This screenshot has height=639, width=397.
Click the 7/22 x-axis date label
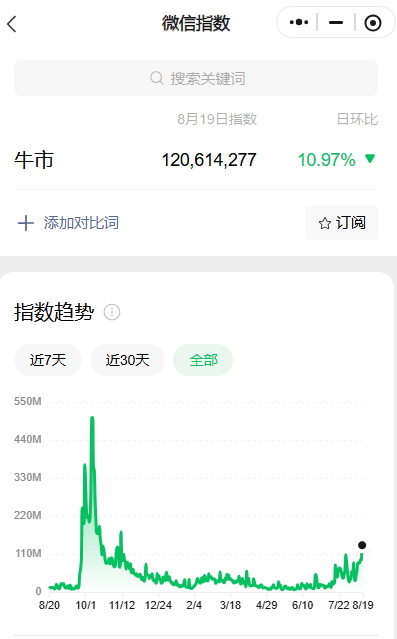tap(339, 605)
